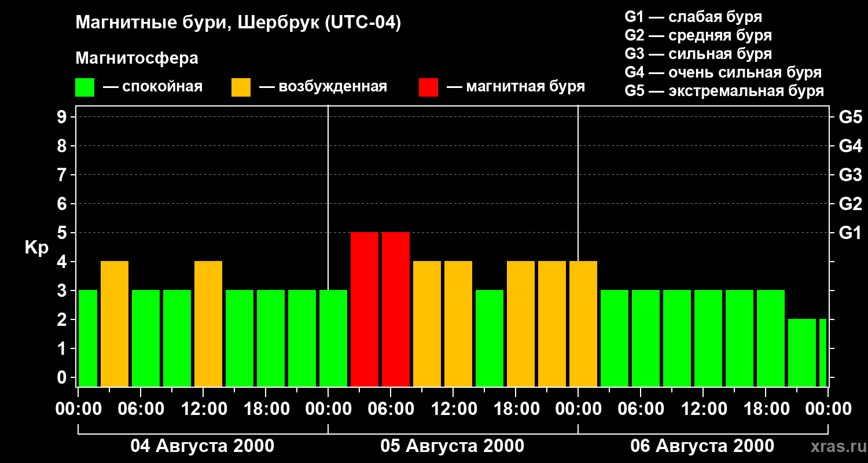The width and height of the screenshot is (868, 463).
Task: Click the Kp axis value "3"
Action: coord(63,291)
